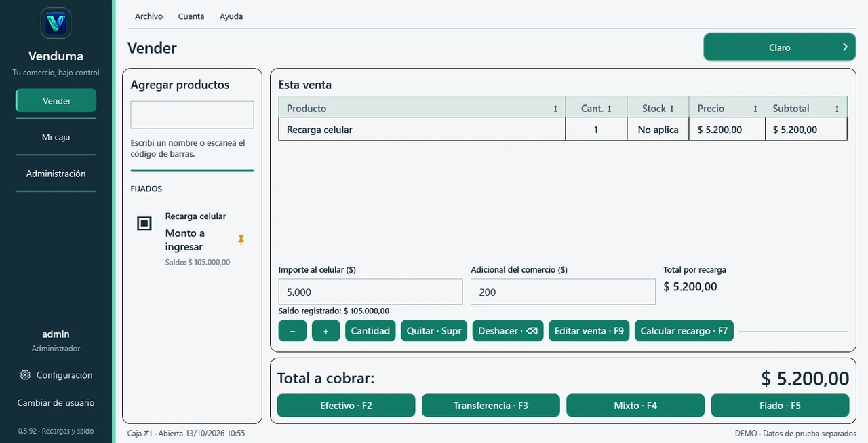
Task: Sort the Subtotal column using its arrow icon
Action: pos(837,109)
